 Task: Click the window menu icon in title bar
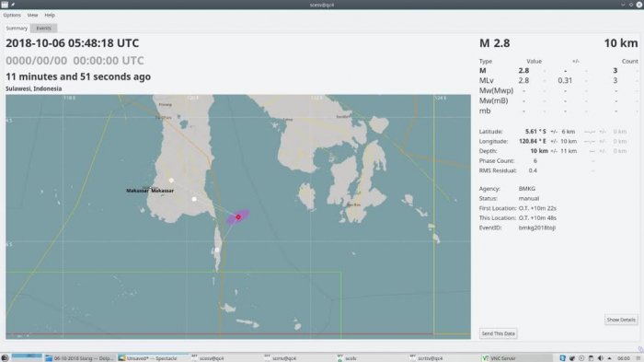5,5
